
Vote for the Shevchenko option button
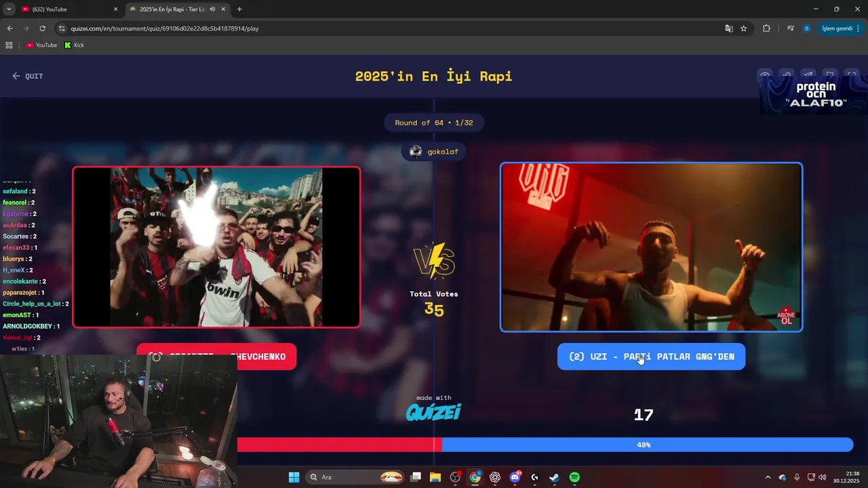tap(216, 357)
